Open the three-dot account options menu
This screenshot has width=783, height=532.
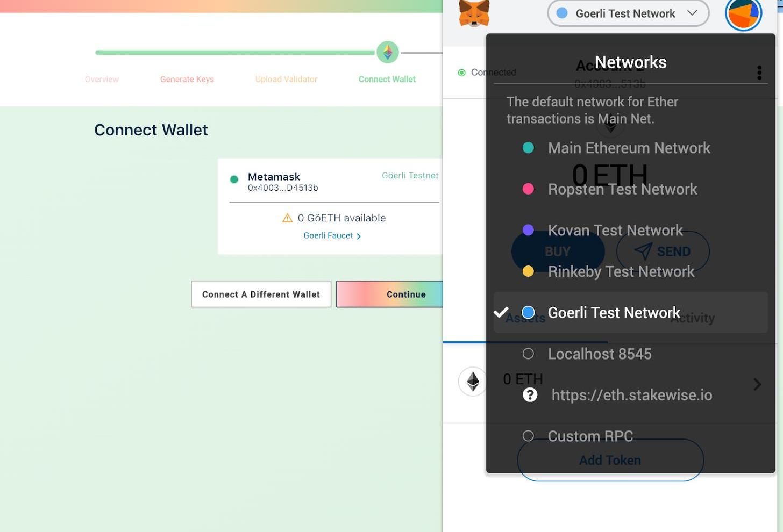(759, 73)
